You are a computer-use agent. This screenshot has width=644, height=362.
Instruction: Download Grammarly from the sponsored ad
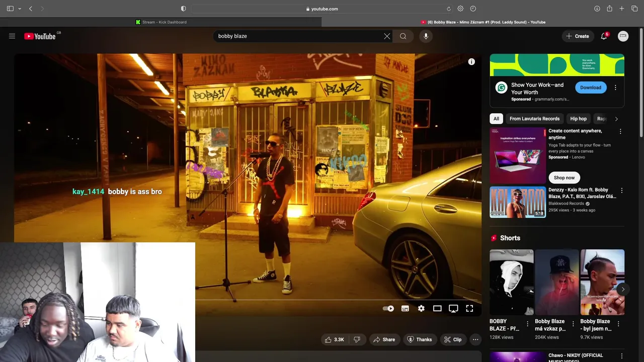591,87
